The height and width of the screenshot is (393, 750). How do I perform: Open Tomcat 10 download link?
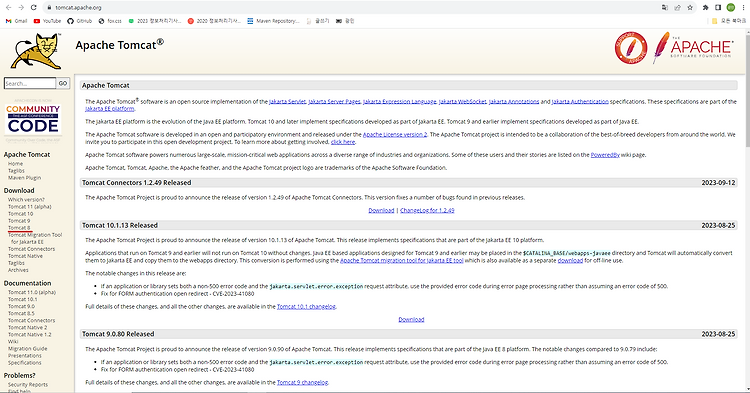pyautogui.click(x=21, y=214)
